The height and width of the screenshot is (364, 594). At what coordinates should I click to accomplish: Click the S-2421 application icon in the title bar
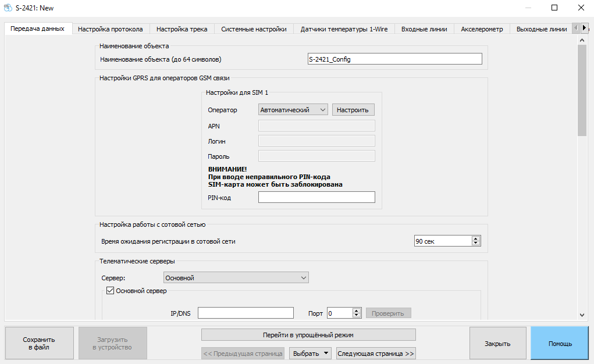pos(8,8)
